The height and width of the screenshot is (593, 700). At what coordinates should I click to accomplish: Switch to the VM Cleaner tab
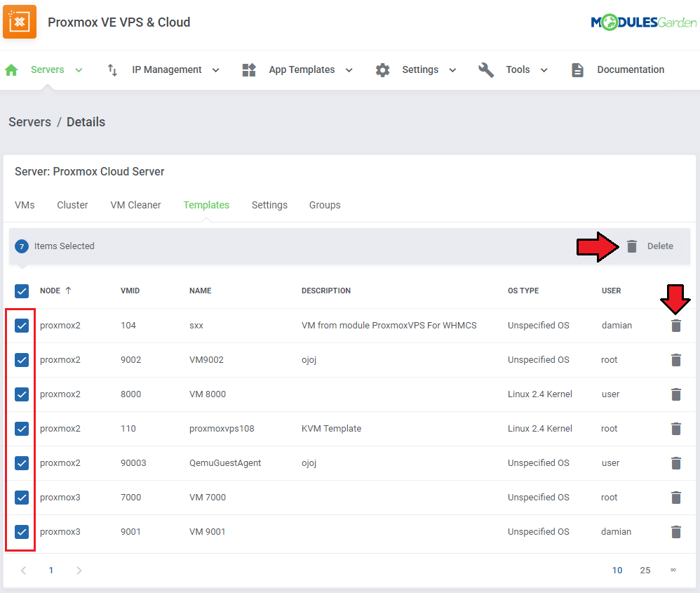coord(135,205)
